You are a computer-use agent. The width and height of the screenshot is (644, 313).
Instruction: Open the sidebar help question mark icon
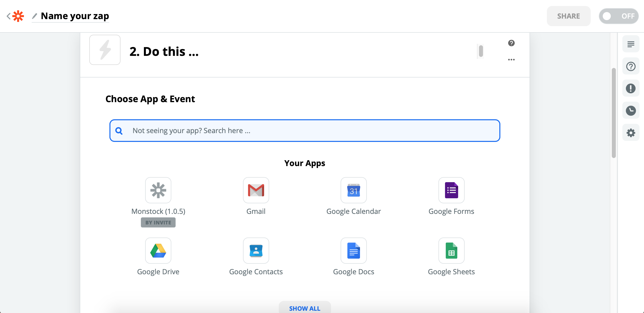pyautogui.click(x=631, y=66)
